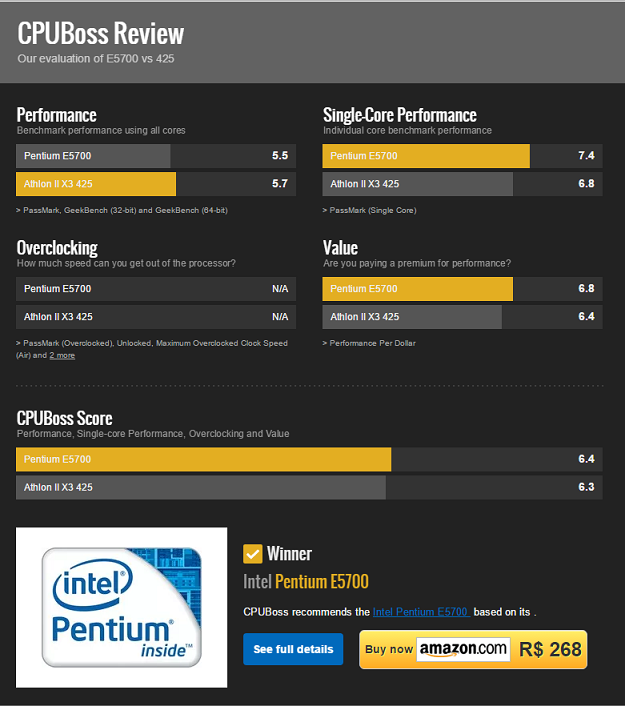Click the CPUBoss Review heading
The height and width of the screenshot is (706, 625).
point(101,34)
